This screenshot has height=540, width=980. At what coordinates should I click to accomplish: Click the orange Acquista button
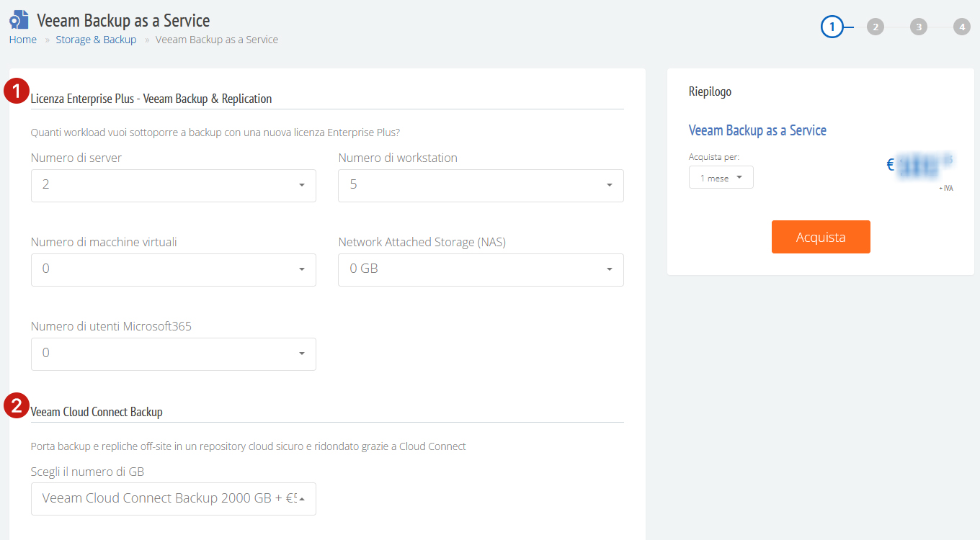821,237
